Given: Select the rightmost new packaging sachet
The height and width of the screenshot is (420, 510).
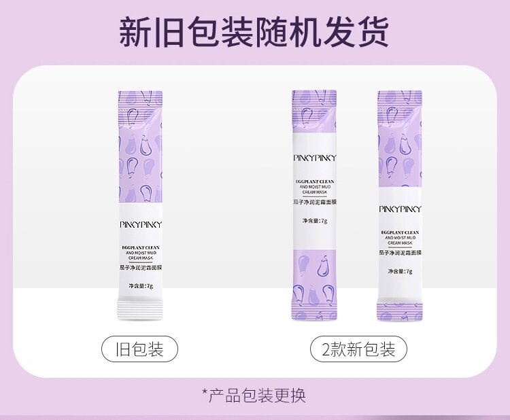Looking at the screenshot, I should point(400,205).
